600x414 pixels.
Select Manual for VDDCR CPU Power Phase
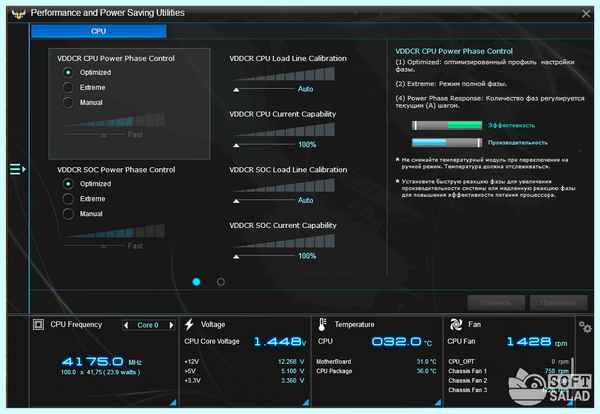coord(68,102)
